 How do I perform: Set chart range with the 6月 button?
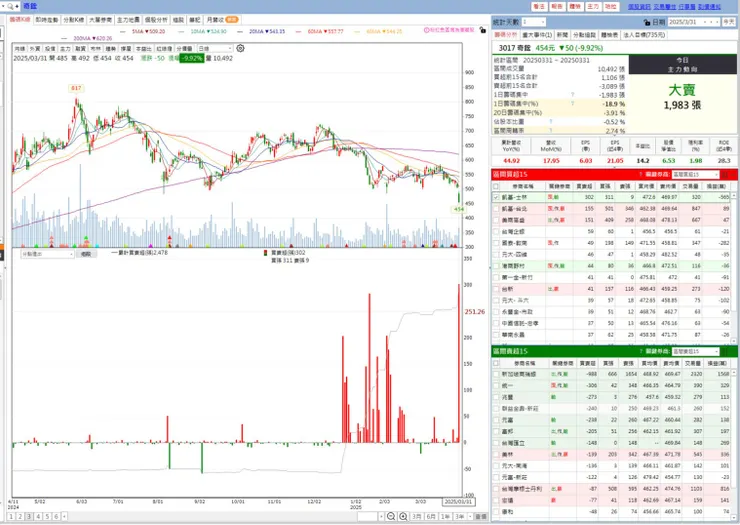[430, 517]
